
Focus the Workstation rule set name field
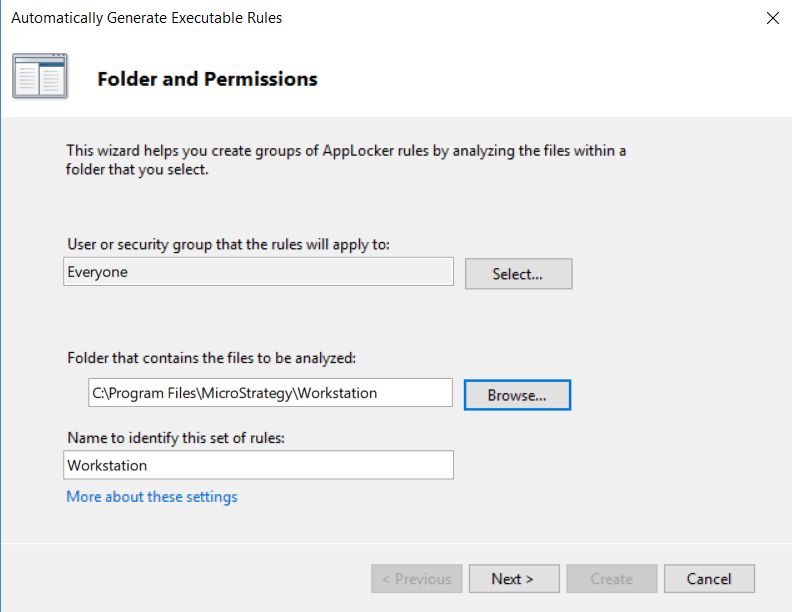tap(258, 465)
